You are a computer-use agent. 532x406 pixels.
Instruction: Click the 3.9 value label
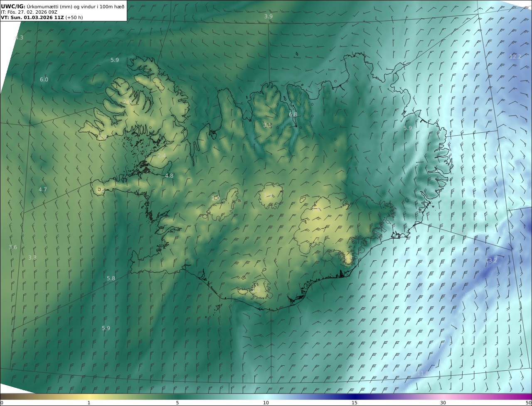[268, 17]
